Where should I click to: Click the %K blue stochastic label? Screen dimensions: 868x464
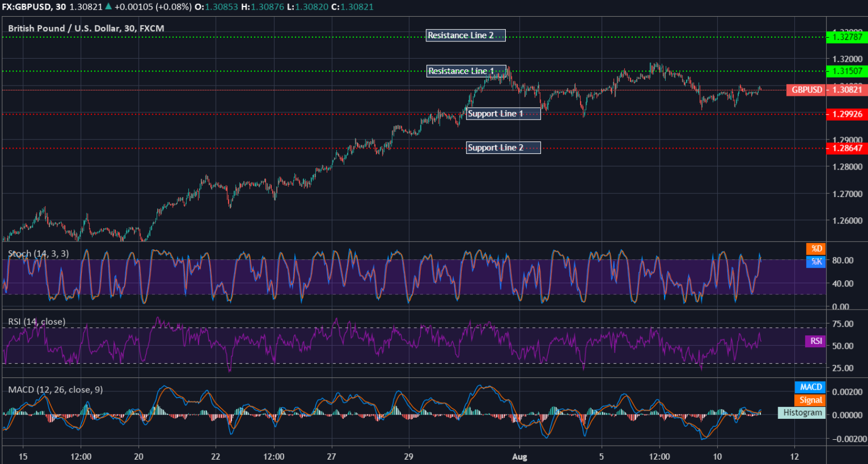click(x=816, y=262)
